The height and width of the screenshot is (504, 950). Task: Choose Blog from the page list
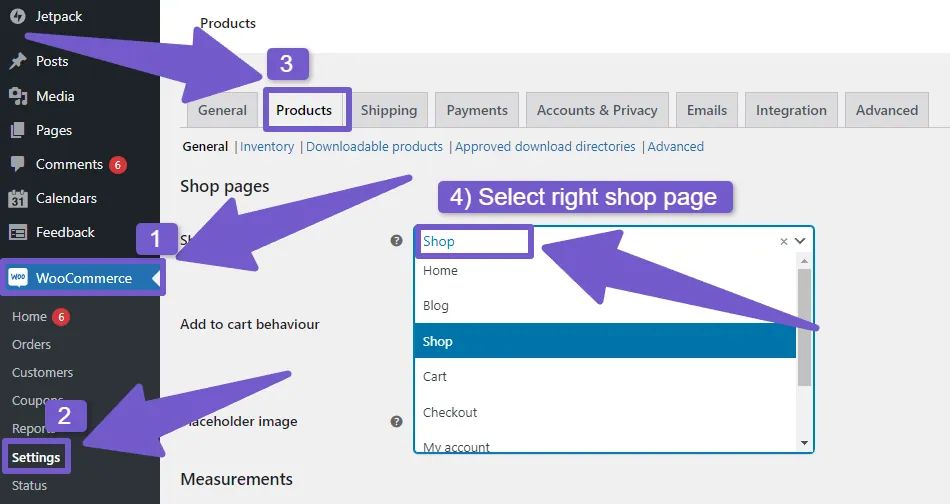(605, 306)
